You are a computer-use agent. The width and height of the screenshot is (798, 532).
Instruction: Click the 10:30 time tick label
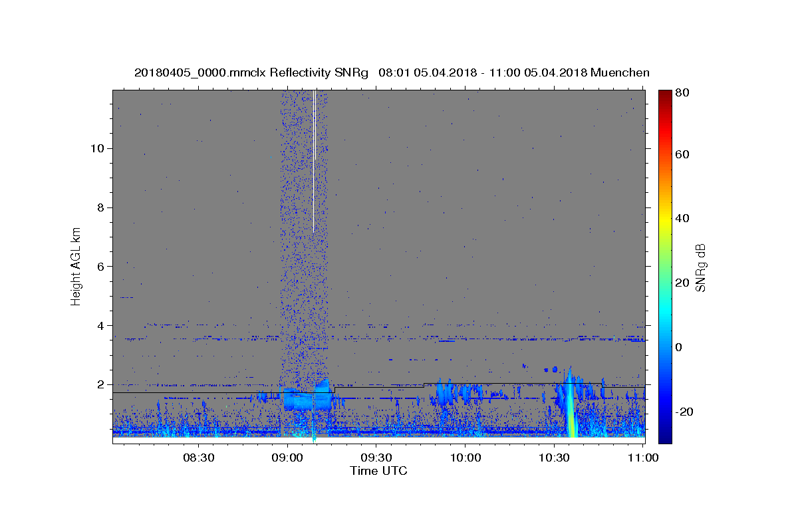point(554,458)
